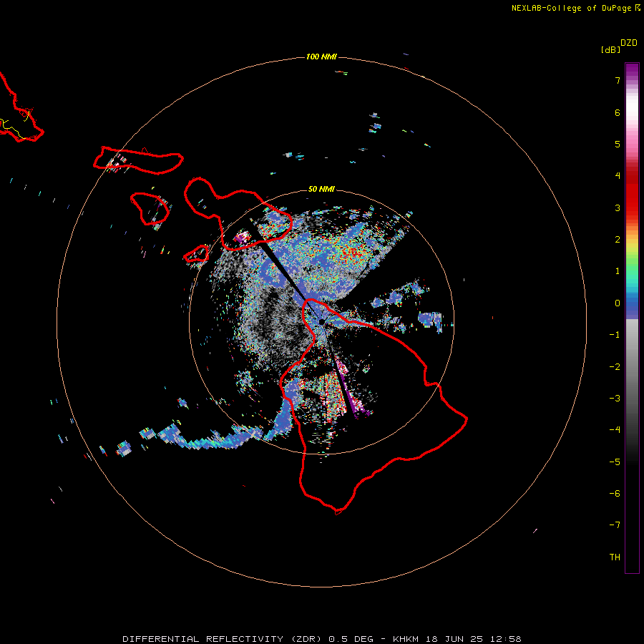The width and height of the screenshot is (644, 644).
Task: Click the 7 value on color scale
Action: [618, 80]
